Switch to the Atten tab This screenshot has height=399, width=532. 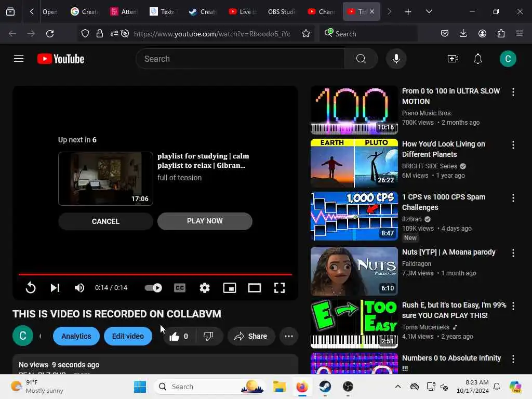[x=124, y=11]
